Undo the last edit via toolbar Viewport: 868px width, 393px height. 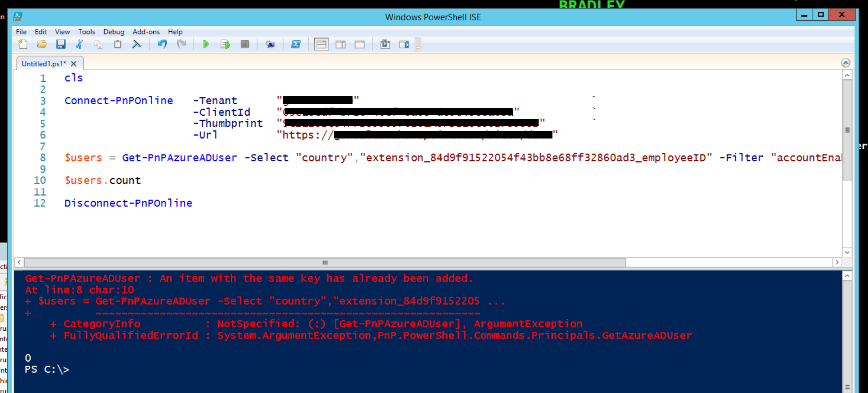[163, 44]
